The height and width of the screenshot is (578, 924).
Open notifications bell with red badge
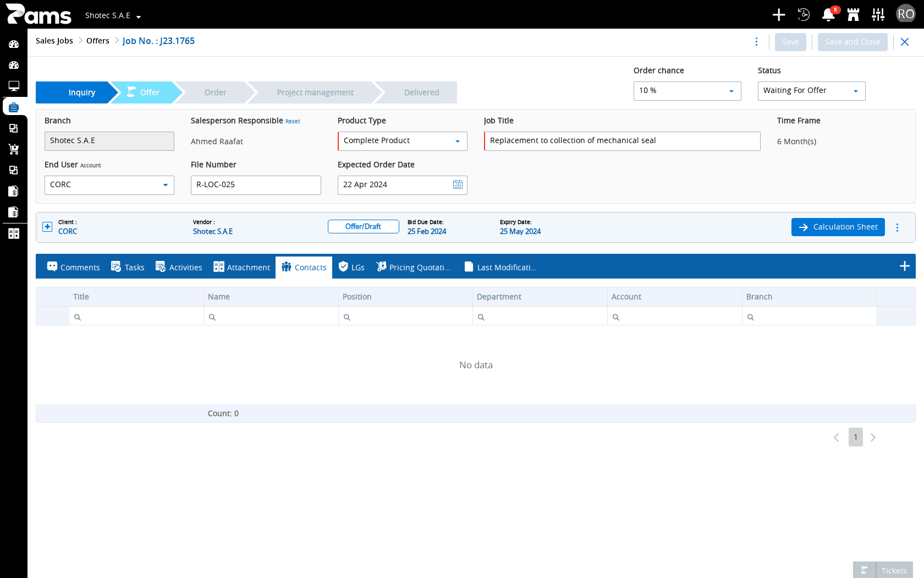[x=828, y=15]
